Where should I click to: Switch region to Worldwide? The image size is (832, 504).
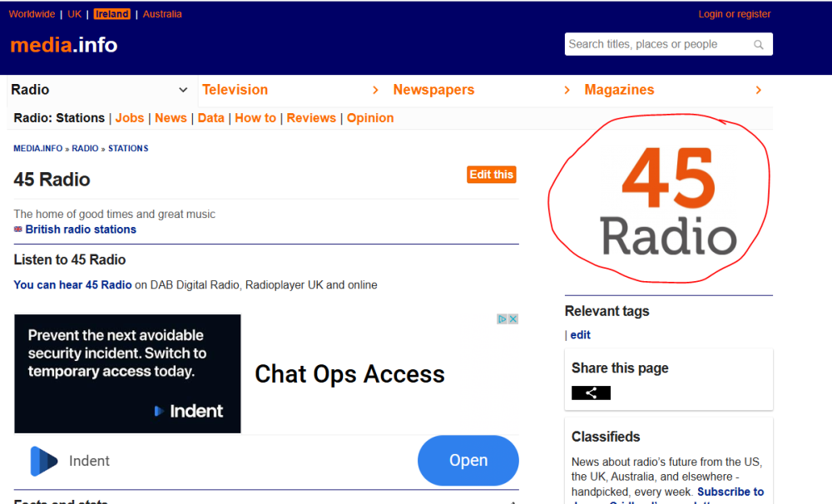(x=32, y=14)
